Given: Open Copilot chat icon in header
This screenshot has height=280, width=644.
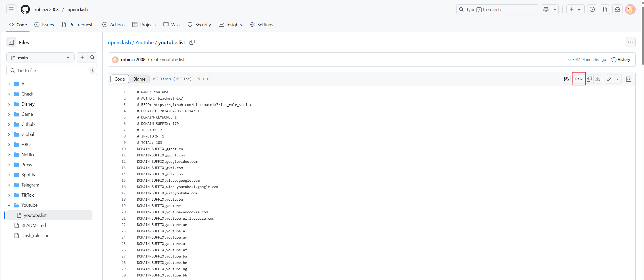Looking at the screenshot, I should pyautogui.click(x=546, y=9).
